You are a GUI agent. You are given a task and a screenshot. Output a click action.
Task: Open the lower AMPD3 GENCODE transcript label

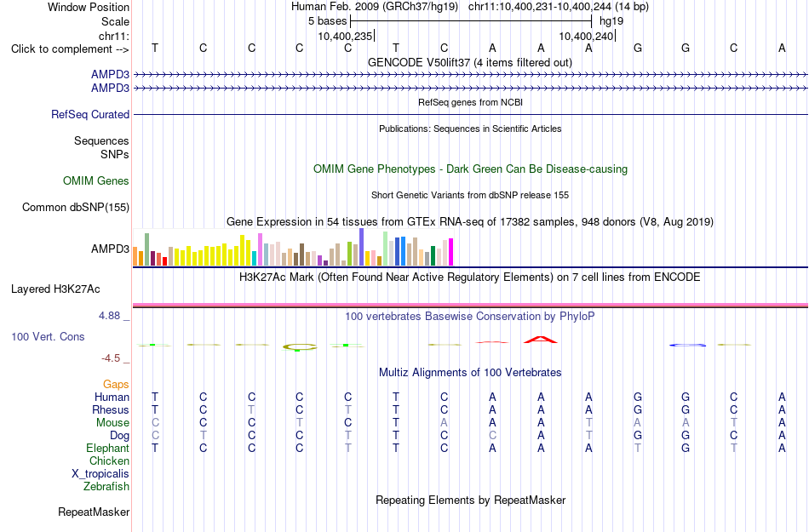pyautogui.click(x=110, y=89)
